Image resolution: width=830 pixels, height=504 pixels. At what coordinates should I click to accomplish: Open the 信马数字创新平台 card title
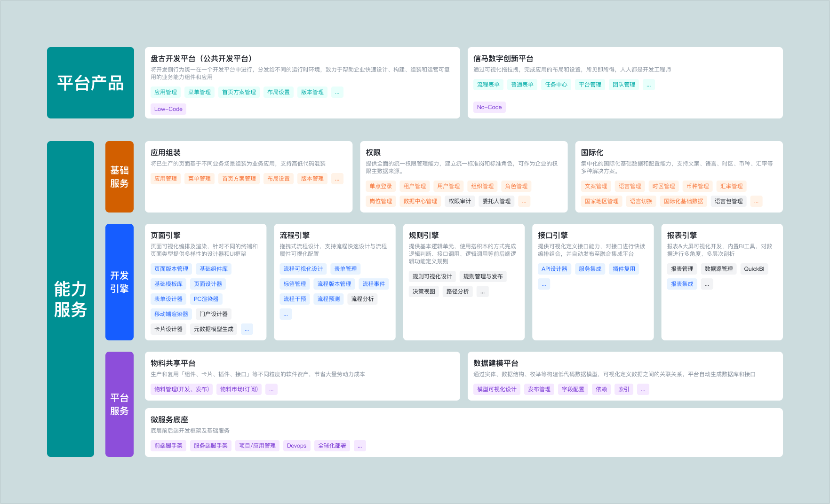503,58
